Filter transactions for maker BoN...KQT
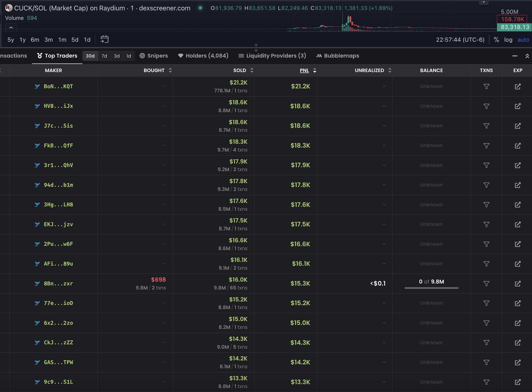The image size is (532, 392). pyautogui.click(x=486, y=86)
